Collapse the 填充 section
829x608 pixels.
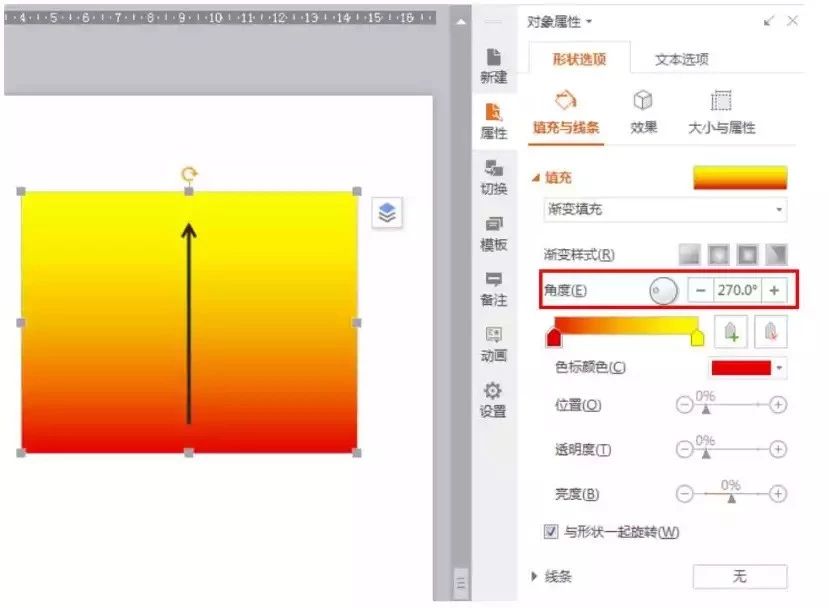tap(536, 178)
